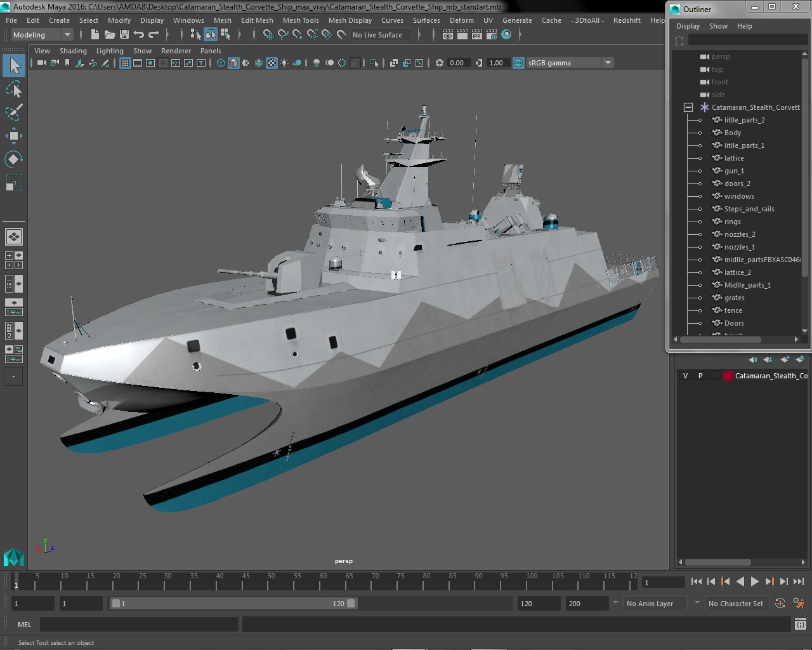Open Shading menu in viewport panel
This screenshot has width=812, height=650.
(x=73, y=51)
